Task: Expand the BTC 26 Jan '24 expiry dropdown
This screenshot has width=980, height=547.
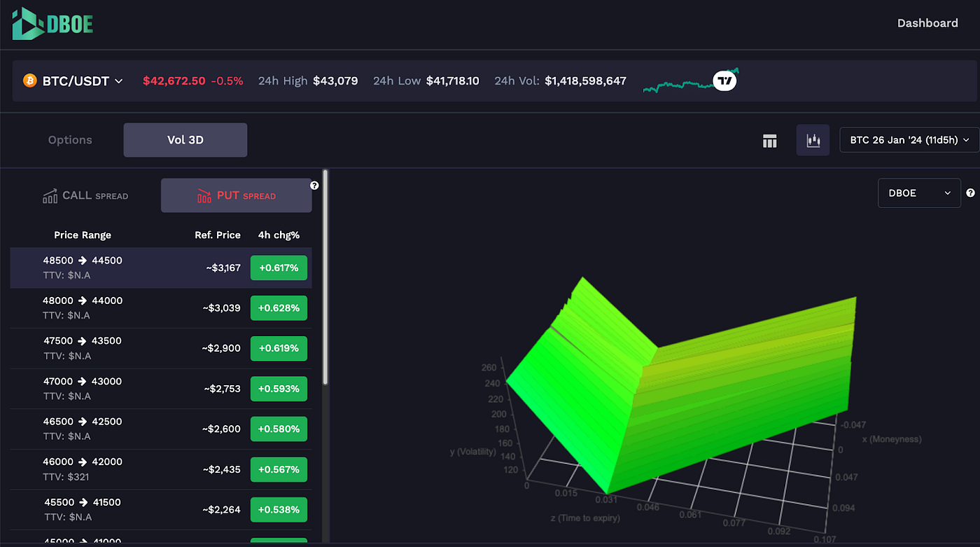Action: [908, 140]
